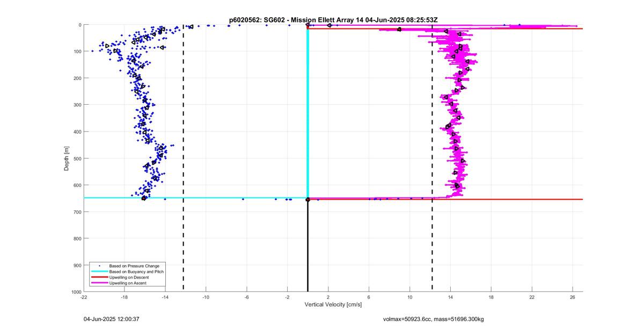The image size is (644, 328).
Task: Click the red line sample in the legend
Action: 99,277
